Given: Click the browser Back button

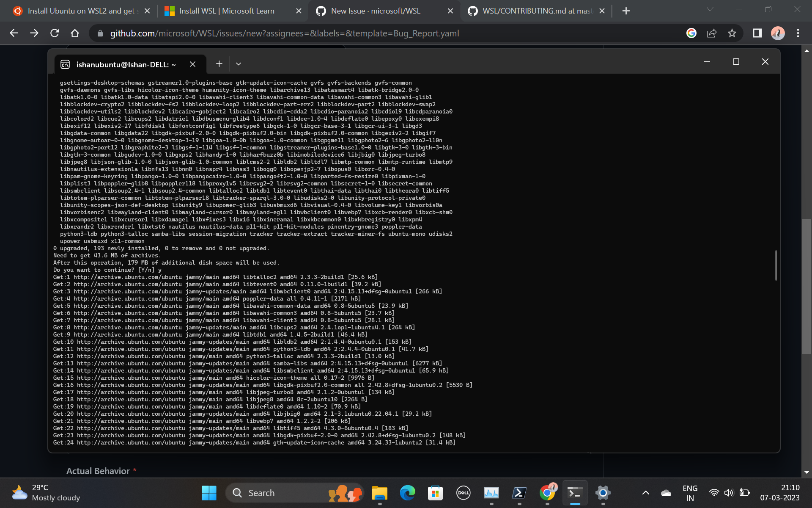Looking at the screenshot, I should [x=14, y=33].
